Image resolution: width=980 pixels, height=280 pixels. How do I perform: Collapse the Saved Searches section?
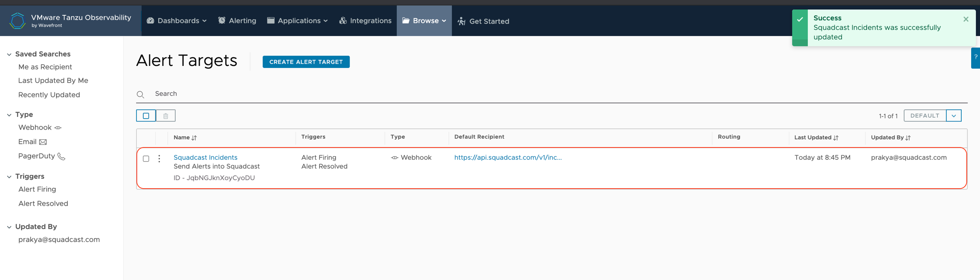point(9,54)
